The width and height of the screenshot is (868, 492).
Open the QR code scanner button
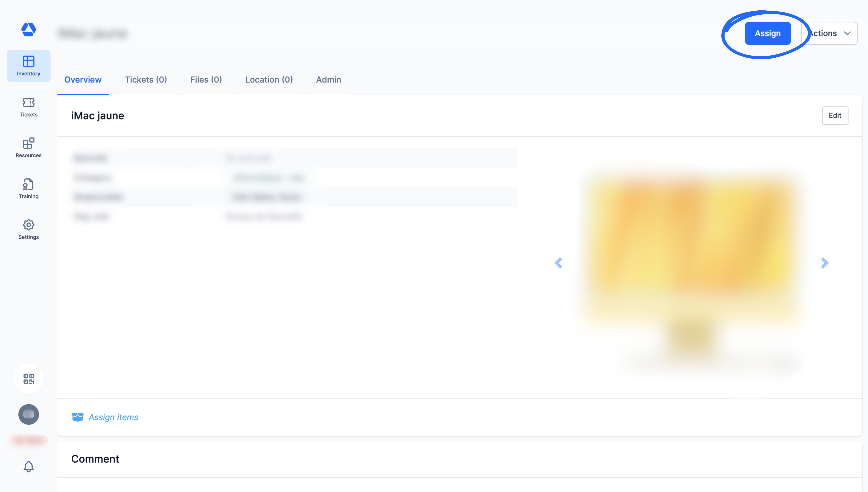[28, 379]
